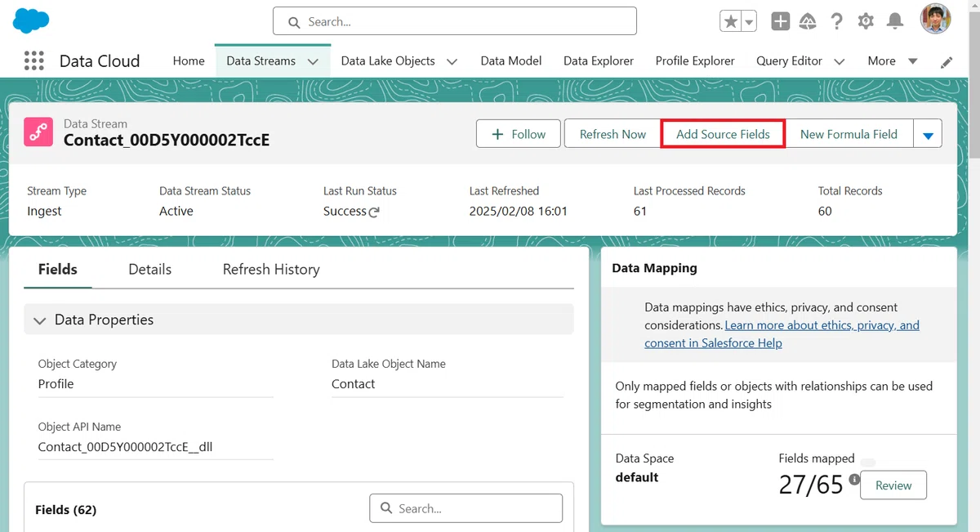
Task: Open the user profile avatar
Action: click(x=935, y=20)
